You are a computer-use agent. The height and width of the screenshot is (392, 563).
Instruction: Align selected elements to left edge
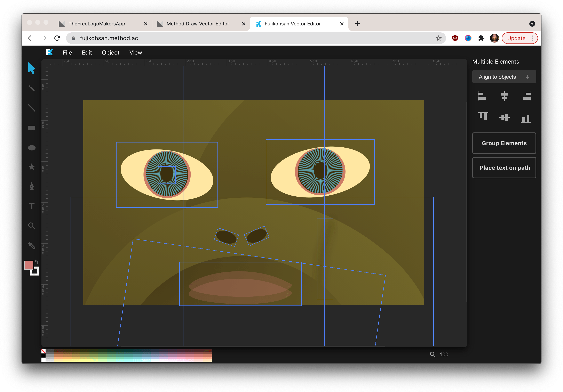point(482,96)
